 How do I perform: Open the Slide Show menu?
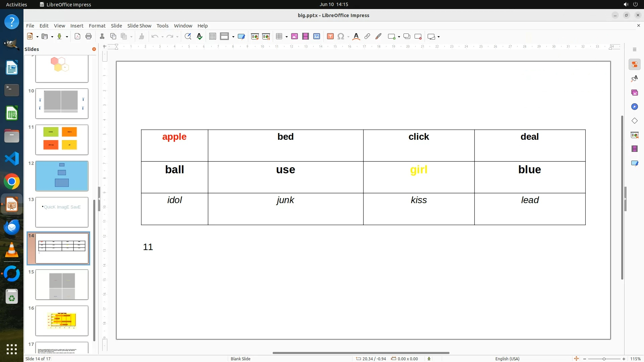[139, 26]
